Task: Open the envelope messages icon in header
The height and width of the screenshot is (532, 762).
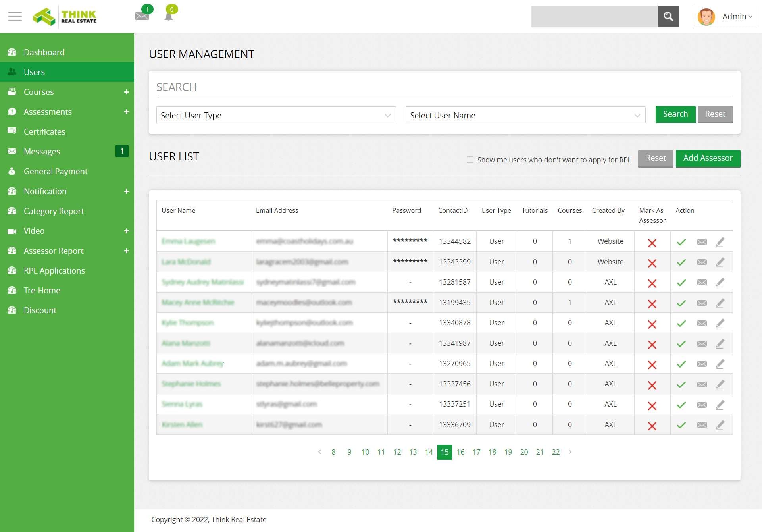Action: (142, 16)
